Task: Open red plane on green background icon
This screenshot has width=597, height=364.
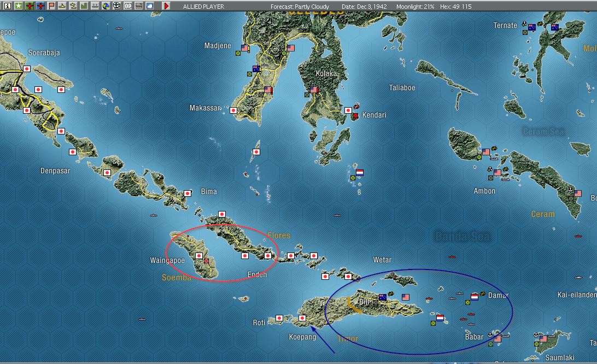Action: pos(30,5)
